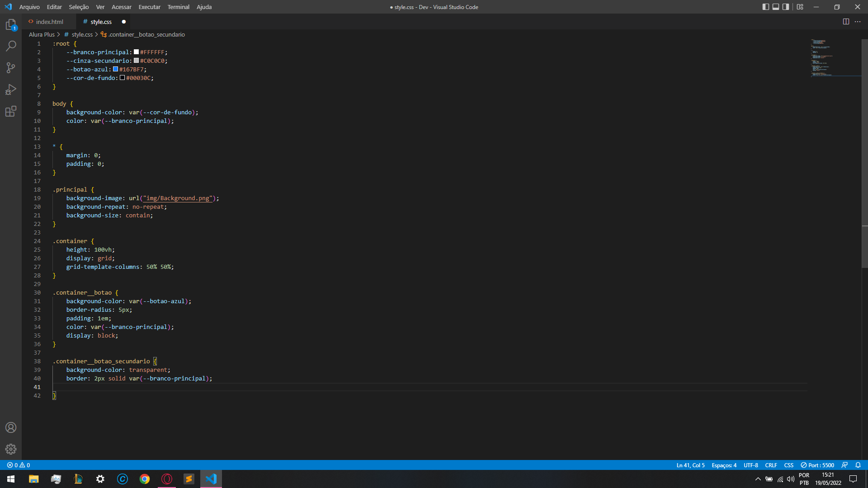Toggle the secondary side bar layout button
This screenshot has height=488, width=868.
pyautogui.click(x=786, y=7)
